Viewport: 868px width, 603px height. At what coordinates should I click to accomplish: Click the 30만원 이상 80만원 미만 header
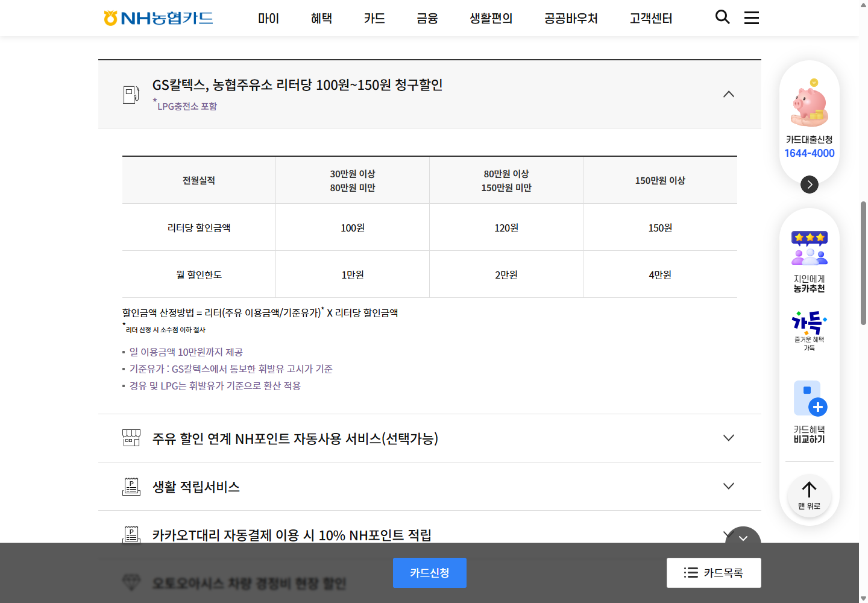pos(353,180)
